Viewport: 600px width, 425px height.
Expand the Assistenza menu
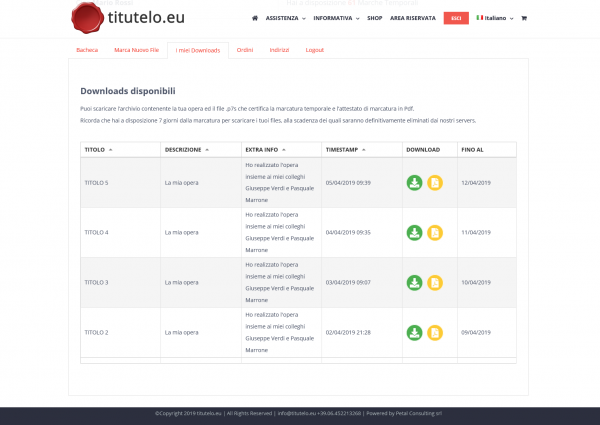285,18
